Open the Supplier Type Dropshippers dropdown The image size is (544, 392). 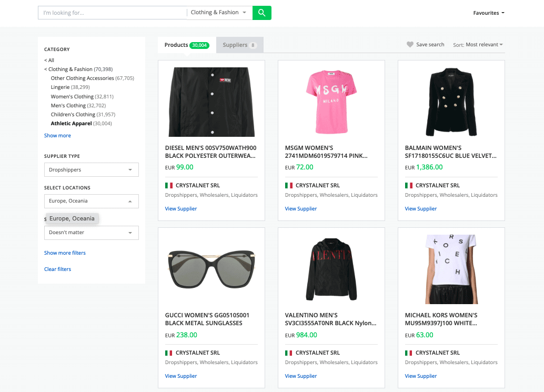91,170
